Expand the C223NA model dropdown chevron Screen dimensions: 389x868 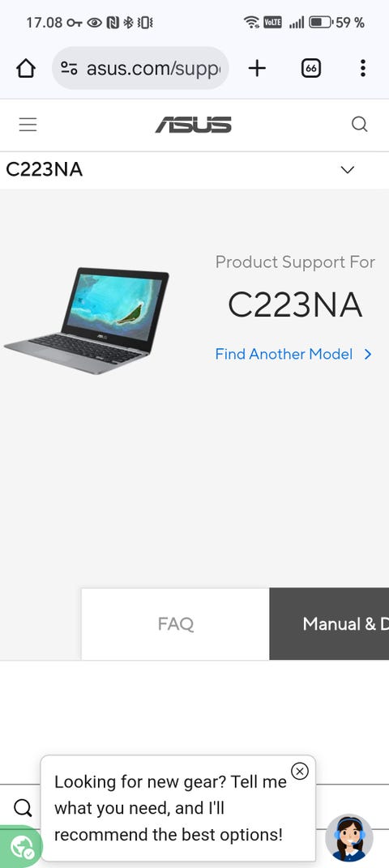coord(348,170)
